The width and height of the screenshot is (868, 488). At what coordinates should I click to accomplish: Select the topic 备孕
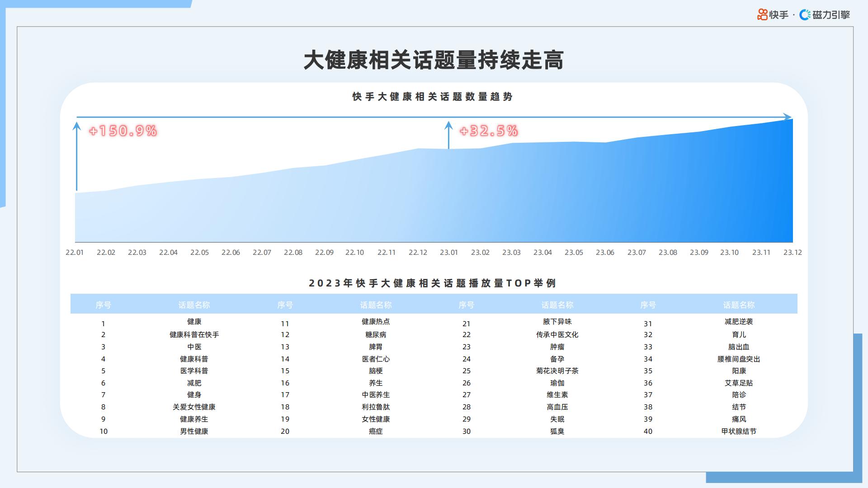[x=557, y=359]
